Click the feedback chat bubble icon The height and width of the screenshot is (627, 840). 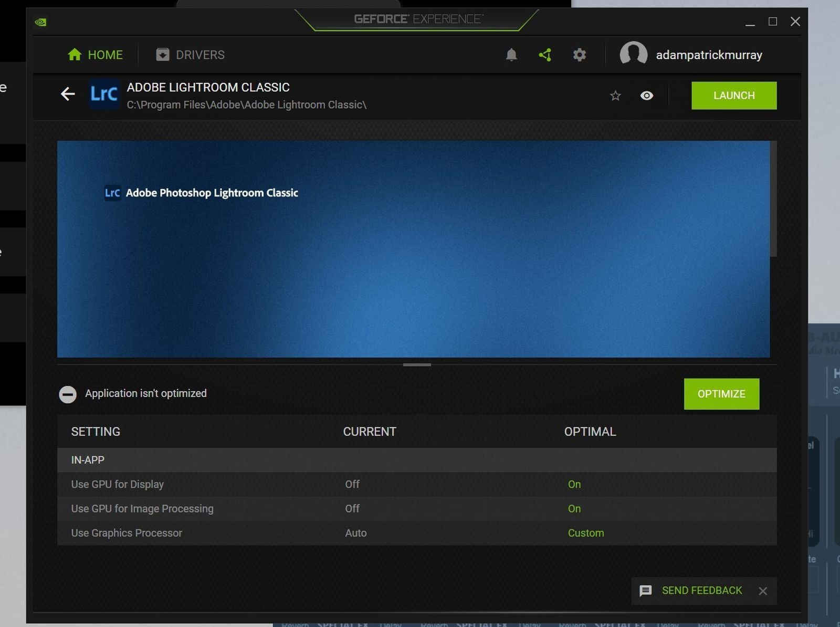[646, 591]
